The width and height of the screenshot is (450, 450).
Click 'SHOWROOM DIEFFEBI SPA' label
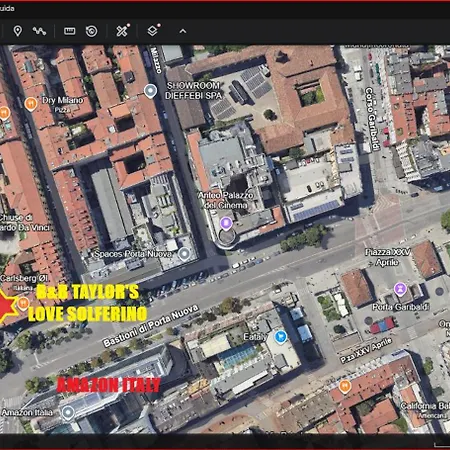click(193, 91)
